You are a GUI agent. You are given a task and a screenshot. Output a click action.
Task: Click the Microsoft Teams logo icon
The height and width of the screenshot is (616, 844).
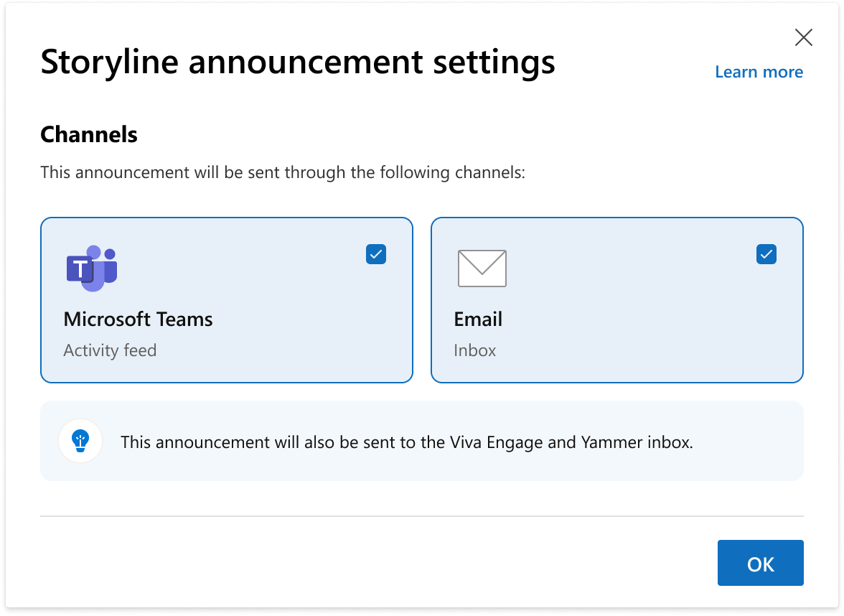coord(92,269)
